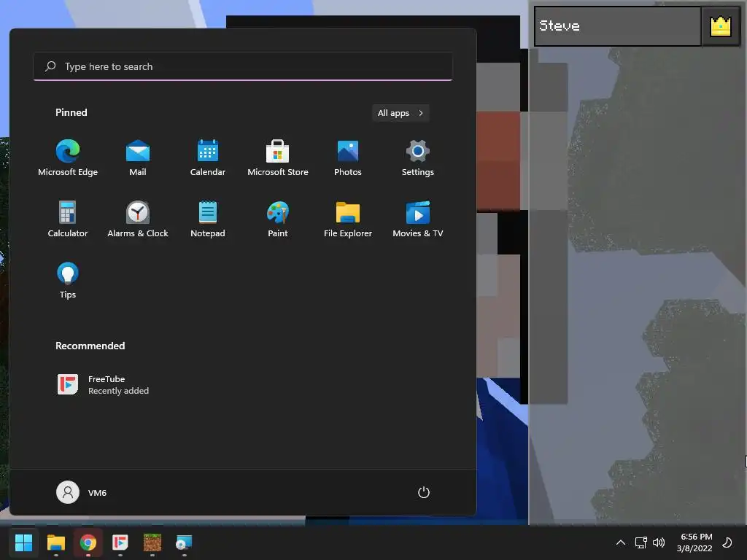
Task: Click the Steve player name field
Action: pyautogui.click(x=617, y=26)
